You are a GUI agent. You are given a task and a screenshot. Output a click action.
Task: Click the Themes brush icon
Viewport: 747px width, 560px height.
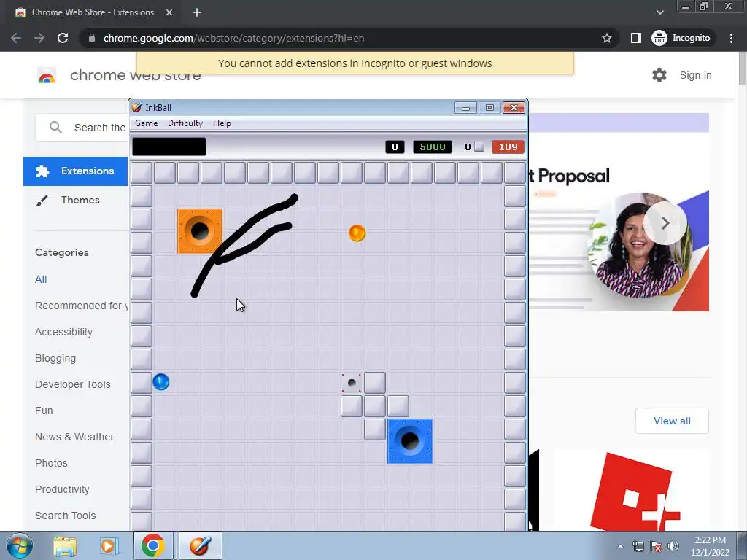pyautogui.click(x=42, y=201)
